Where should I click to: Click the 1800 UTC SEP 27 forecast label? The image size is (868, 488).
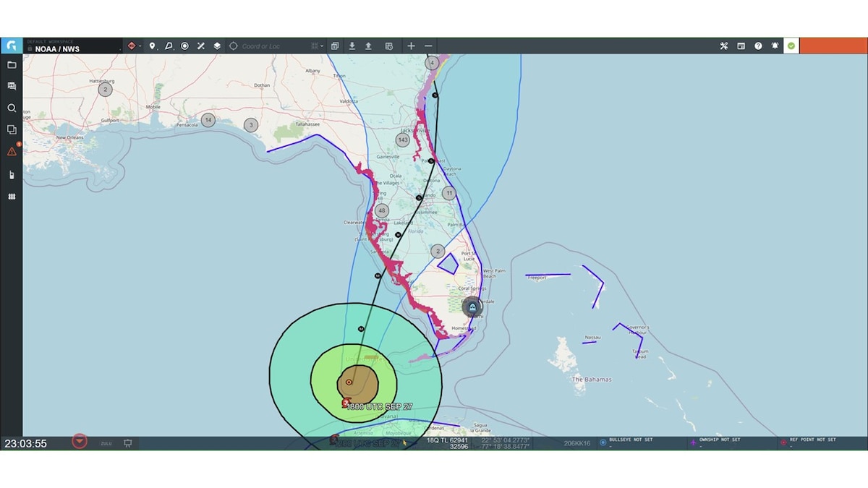tap(380, 407)
